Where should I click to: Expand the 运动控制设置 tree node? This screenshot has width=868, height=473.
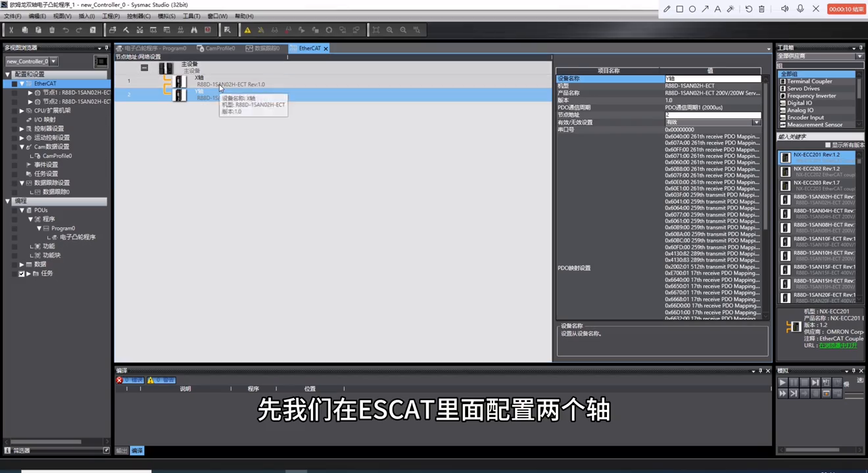coord(22,138)
